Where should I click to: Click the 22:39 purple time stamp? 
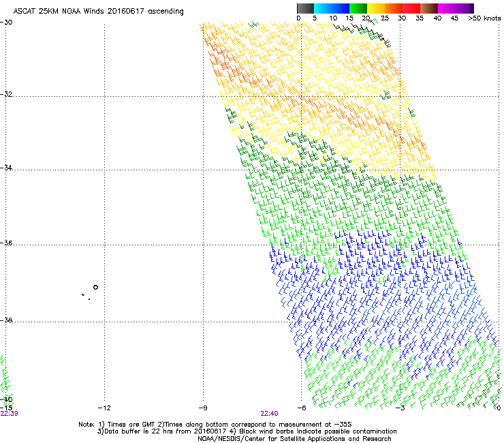(10, 414)
